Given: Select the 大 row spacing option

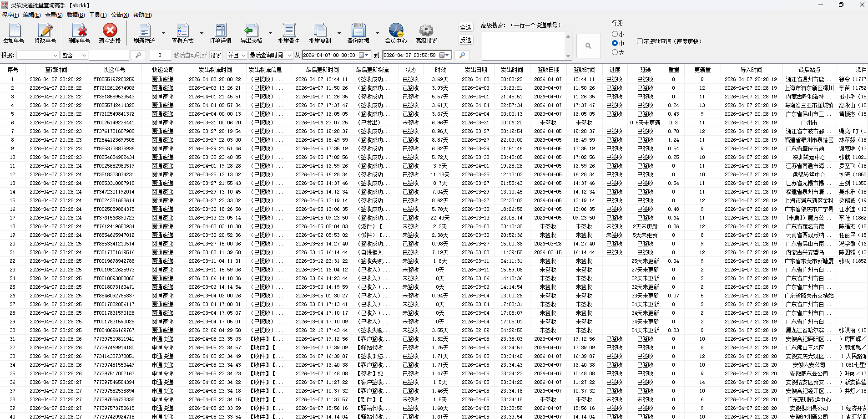Looking at the screenshot, I should (615, 52).
